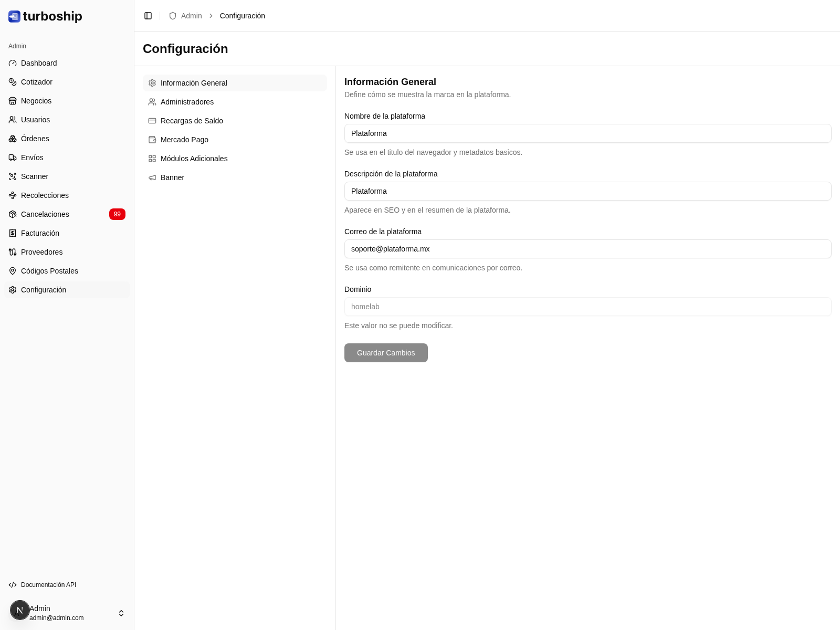Click the Envíos truck icon
The image size is (840, 630).
[13, 157]
